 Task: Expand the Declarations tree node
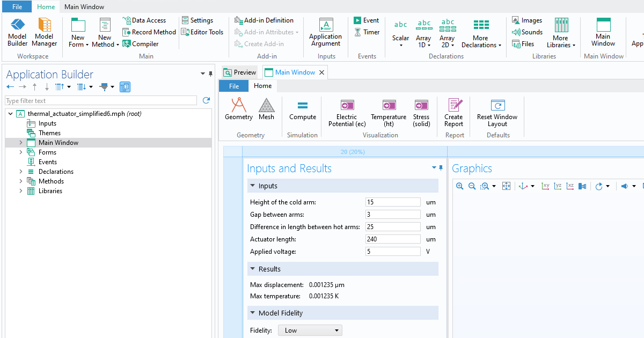pyautogui.click(x=21, y=172)
